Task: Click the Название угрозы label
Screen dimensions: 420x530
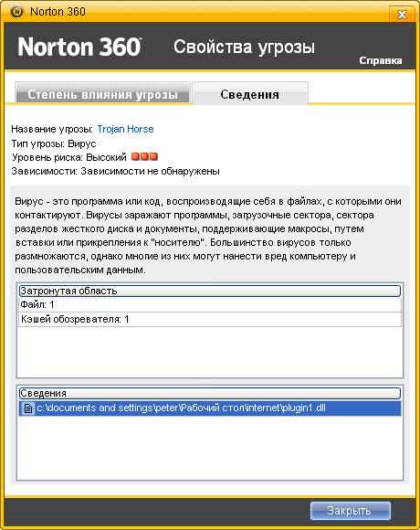Action: tap(52, 129)
